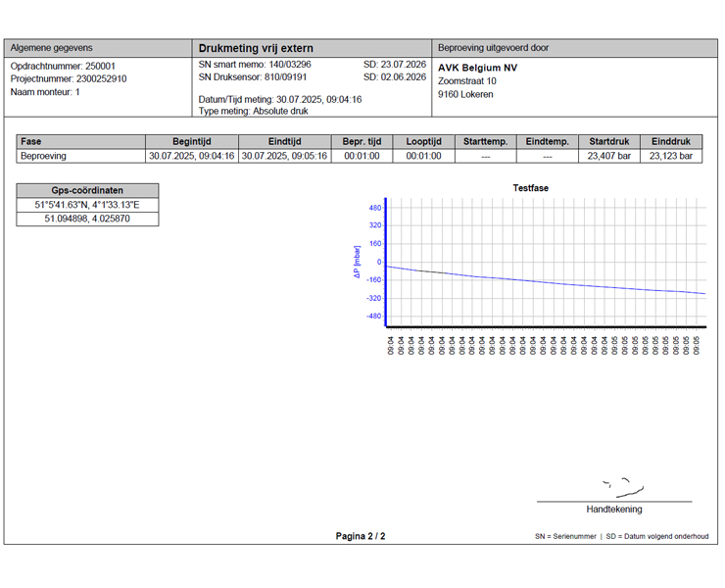This screenshot has height=588, width=725.
Task: Click the 'Drukmeting vrij extern' report title
Action: pos(256,48)
